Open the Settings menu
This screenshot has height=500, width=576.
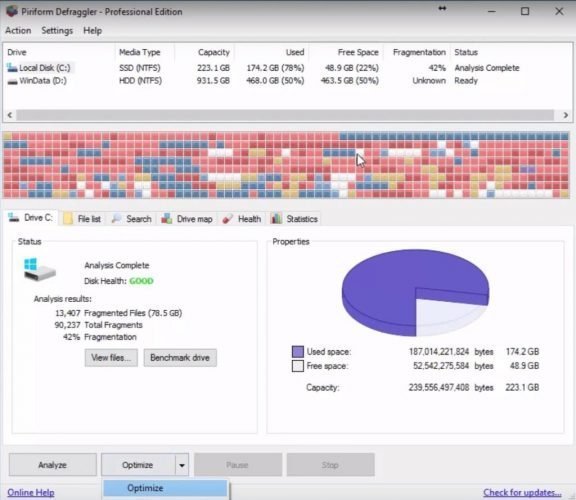tap(57, 30)
